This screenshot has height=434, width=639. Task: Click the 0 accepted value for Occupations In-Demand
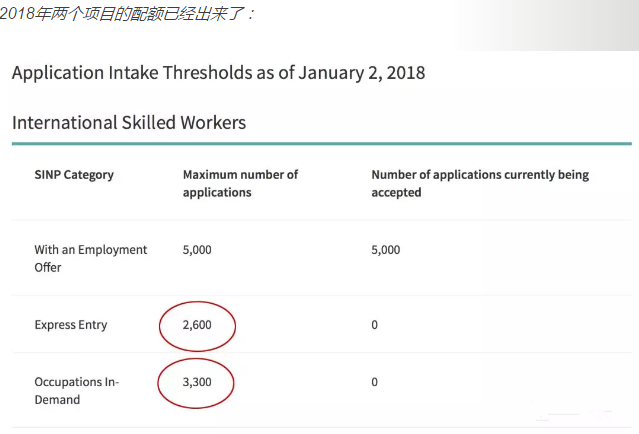tap(375, 382)
